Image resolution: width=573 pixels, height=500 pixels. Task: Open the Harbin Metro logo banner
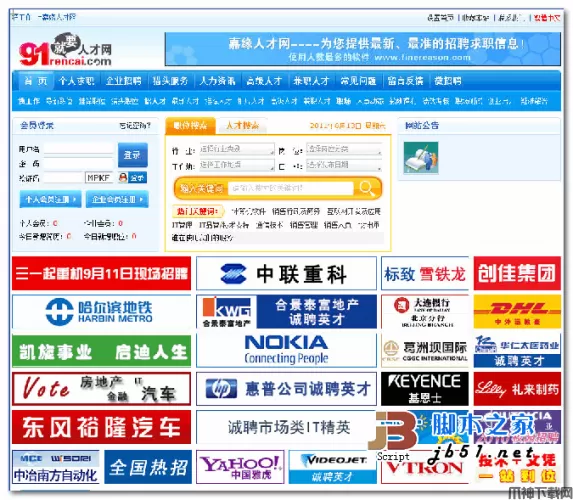(102, 312)
